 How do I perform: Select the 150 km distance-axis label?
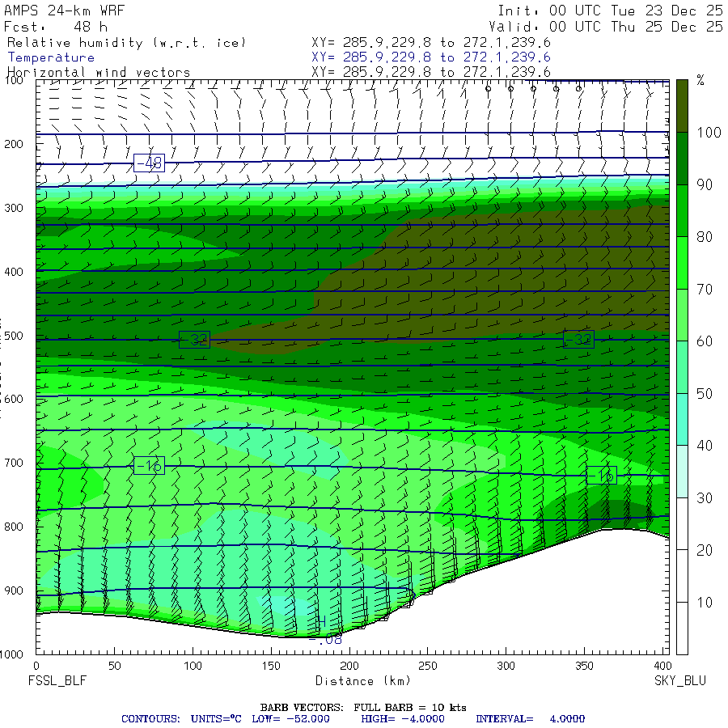[271, 666]
